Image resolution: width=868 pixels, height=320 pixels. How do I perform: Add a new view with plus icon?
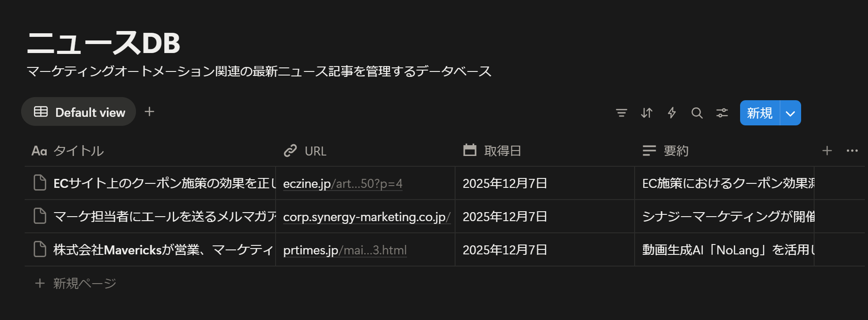(x=149, y=112)
